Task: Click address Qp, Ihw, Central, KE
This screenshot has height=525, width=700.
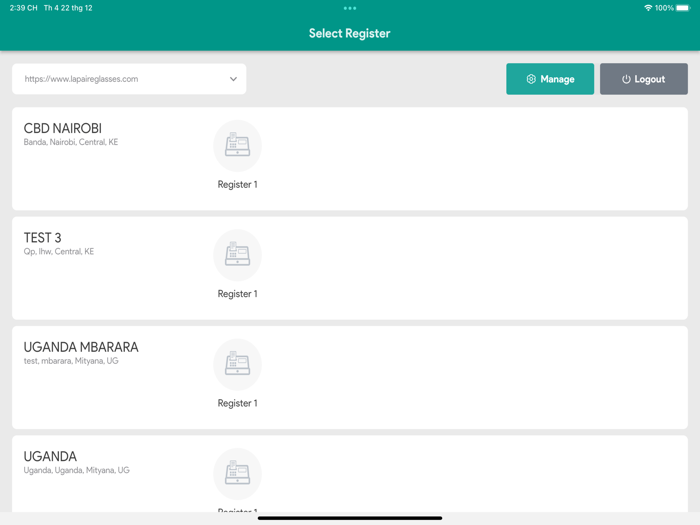Action: coord(59,251)
